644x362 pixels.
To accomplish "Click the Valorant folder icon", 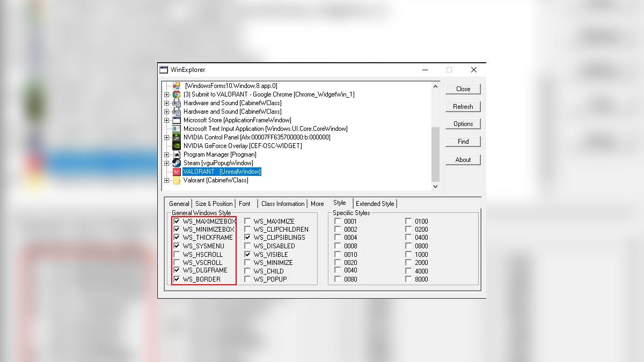I will click(x=177, y=180).
